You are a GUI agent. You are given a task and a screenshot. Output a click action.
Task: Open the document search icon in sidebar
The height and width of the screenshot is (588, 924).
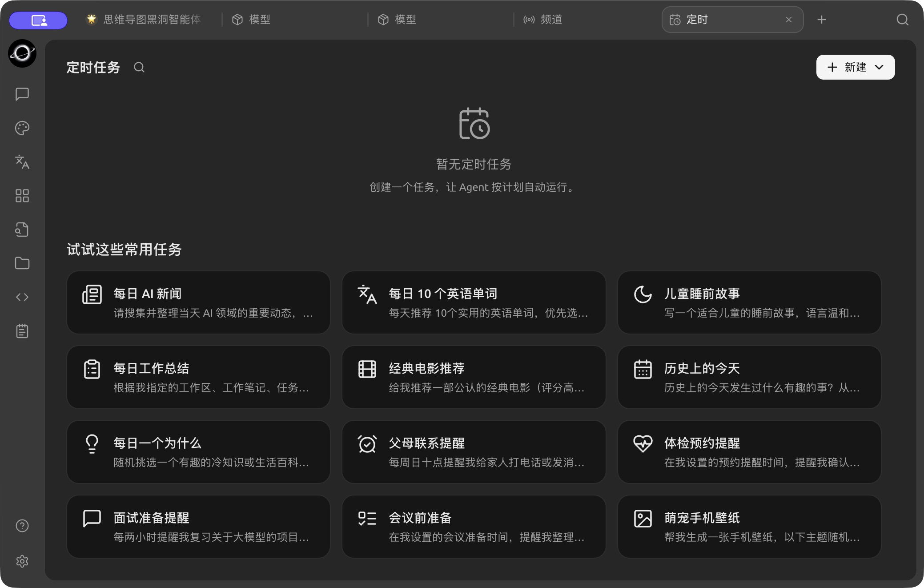[x=22, y=230]
